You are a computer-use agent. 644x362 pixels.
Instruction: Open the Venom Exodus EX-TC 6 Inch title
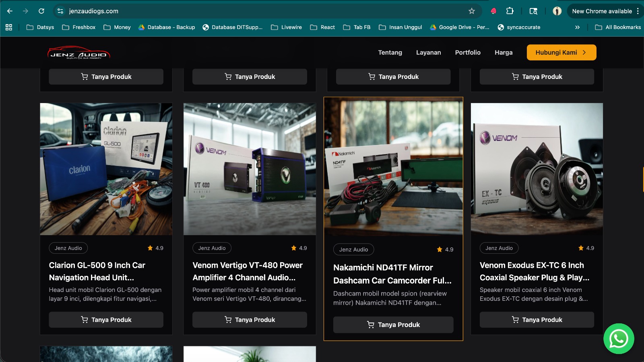[x=535, y=271]
